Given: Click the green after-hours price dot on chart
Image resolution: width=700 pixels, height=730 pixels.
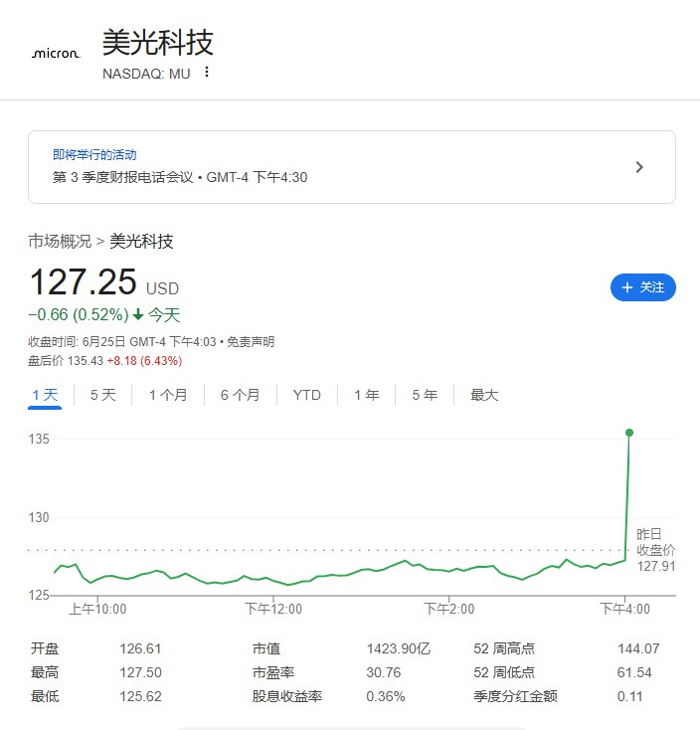Looking at the screenshot, I should pos(629,433).
